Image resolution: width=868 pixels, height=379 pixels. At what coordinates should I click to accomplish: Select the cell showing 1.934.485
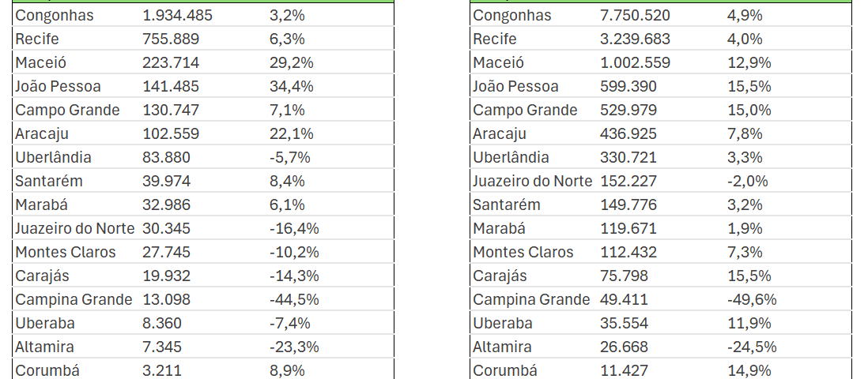click(178, 15)
